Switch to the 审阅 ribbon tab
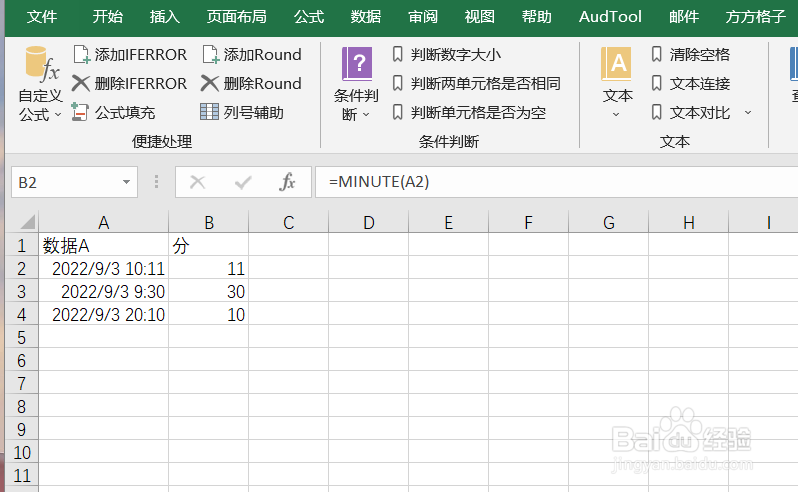 (423, 17)
